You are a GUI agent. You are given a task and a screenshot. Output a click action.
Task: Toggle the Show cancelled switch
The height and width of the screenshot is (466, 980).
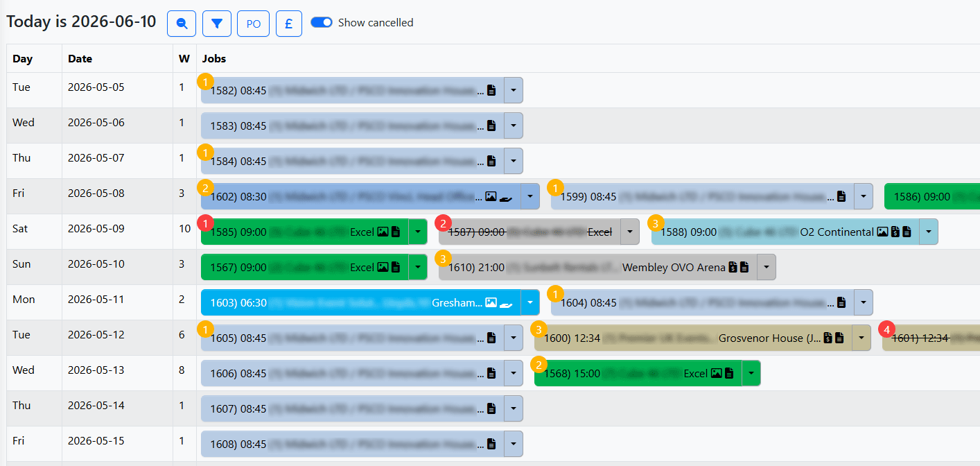tap(322, 22)
